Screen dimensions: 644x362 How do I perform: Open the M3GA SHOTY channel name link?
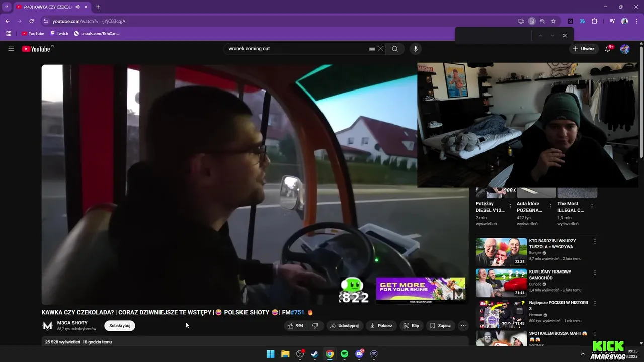click(72, 323)
